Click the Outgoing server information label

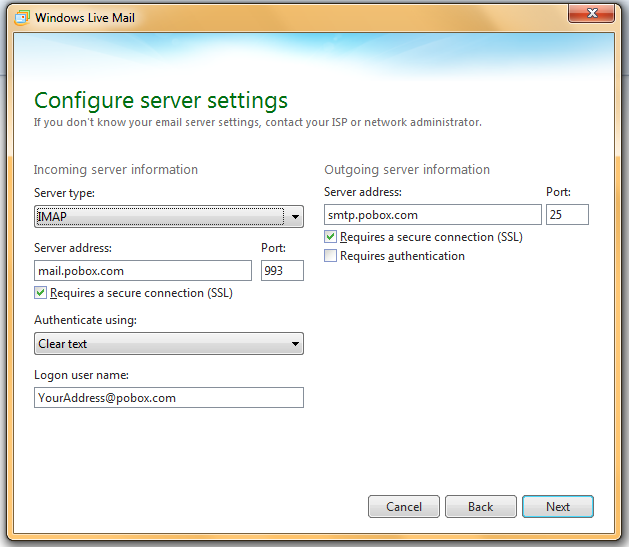(407, 170)
